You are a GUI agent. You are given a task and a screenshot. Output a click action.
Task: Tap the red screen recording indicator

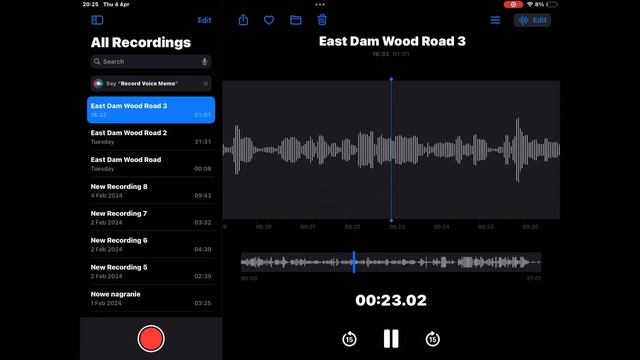pos(513,4)
